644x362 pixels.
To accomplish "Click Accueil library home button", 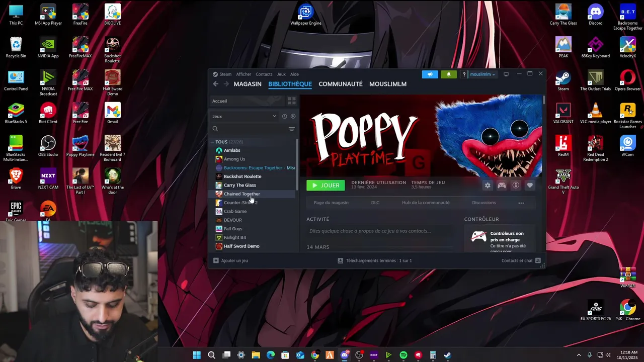I will point(248,101).
